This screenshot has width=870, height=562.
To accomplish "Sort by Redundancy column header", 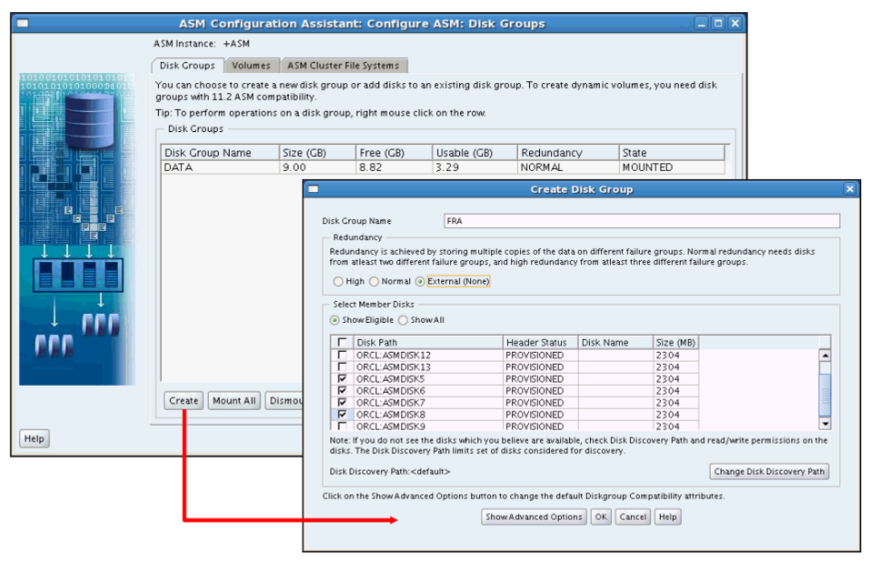I will (x=568, y=153).
